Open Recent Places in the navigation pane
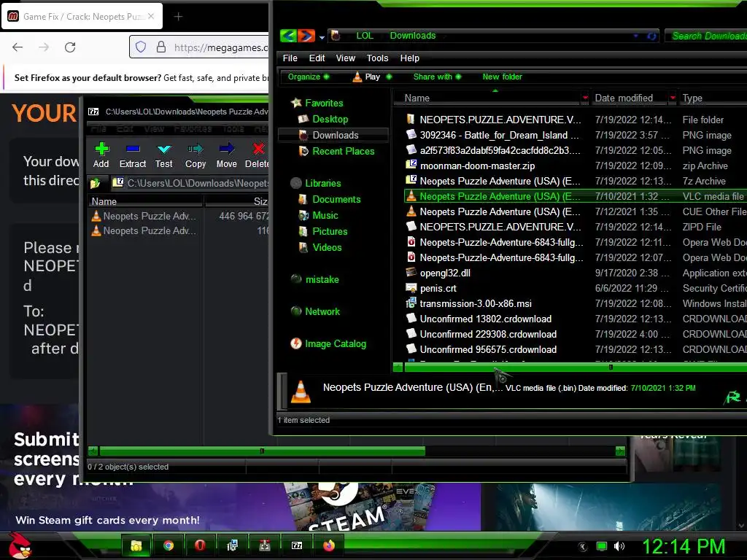Screen dimensions: 747x560 tap(343, 151)
